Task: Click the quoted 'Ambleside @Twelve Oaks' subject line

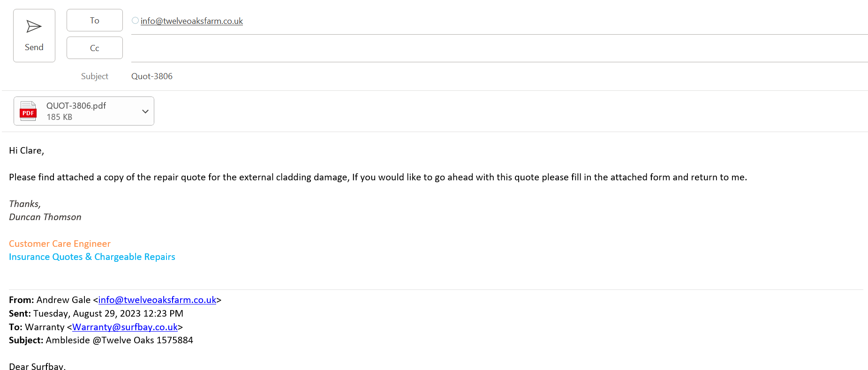Action: [119, 340]
